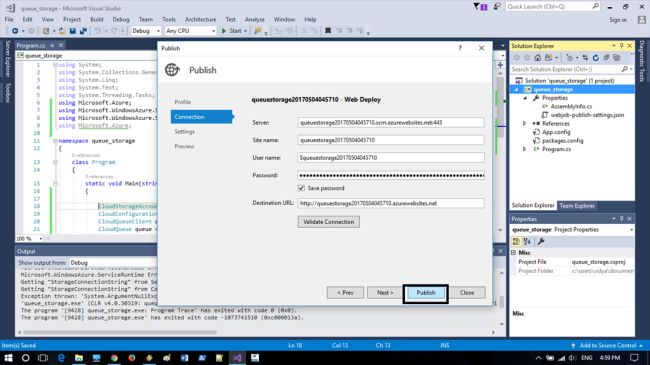Click the Destination URL input field
650x365 pixels.
[x=390, y=203]
